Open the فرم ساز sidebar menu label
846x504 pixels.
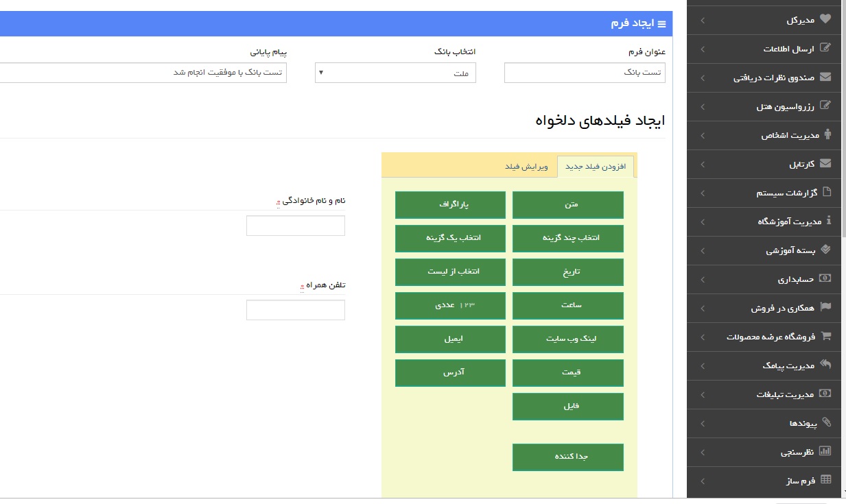click(801, 481)
